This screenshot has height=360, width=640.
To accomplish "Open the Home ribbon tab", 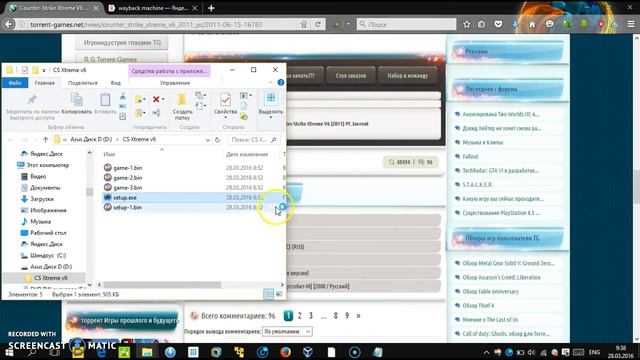I will pyautogui.click(x=44, y=82).
